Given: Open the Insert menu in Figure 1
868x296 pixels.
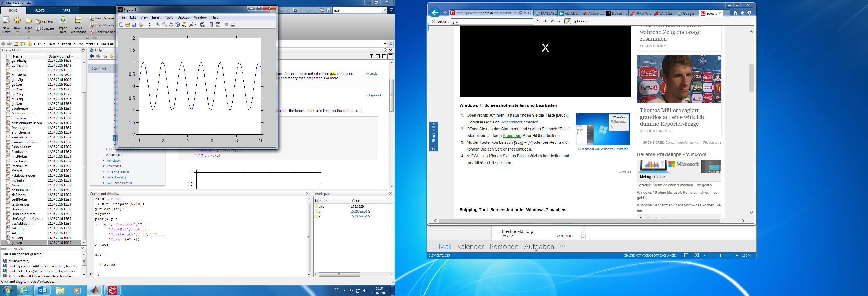Looking at the screenshot, I should pos(156,17).
